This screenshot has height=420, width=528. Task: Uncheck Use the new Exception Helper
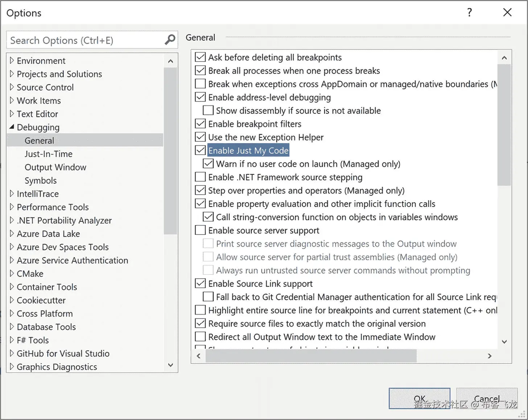point(200,137)
